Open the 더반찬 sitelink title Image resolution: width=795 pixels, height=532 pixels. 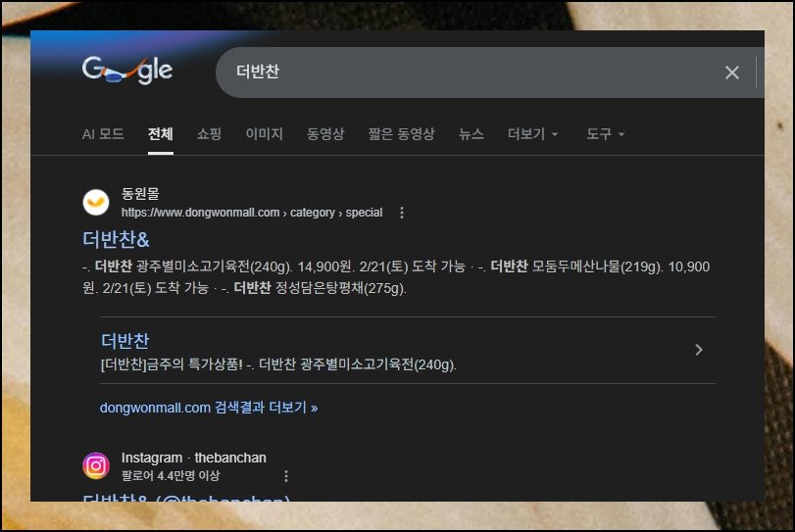tap(124, 341)
